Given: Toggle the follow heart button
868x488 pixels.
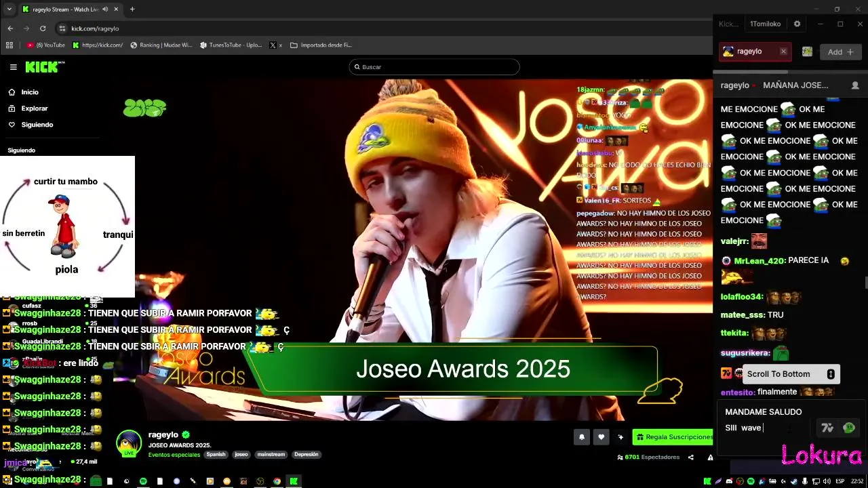Looking at the screenshot, I should (x=601, y=437).
